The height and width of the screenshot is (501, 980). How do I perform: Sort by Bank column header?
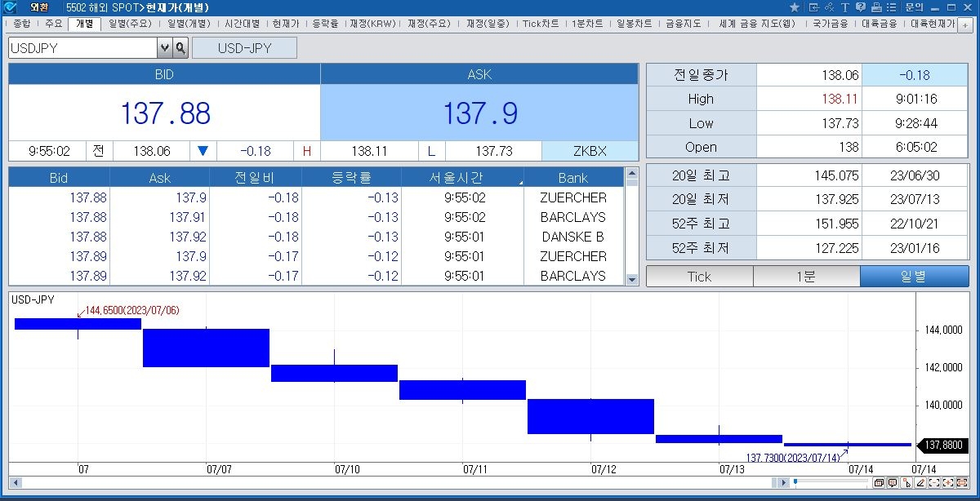(573, 177)
